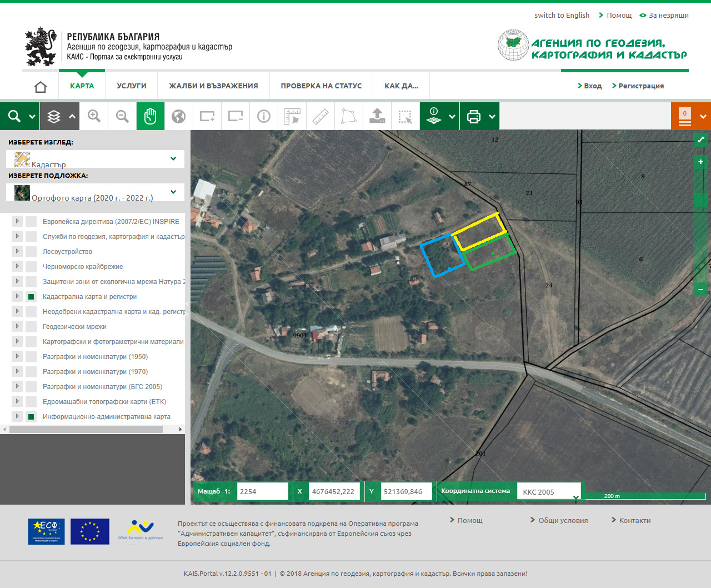Screen dimensions: 711x588
Task: Open the Изберете подложка basemap dropdown
Action: 95,192
